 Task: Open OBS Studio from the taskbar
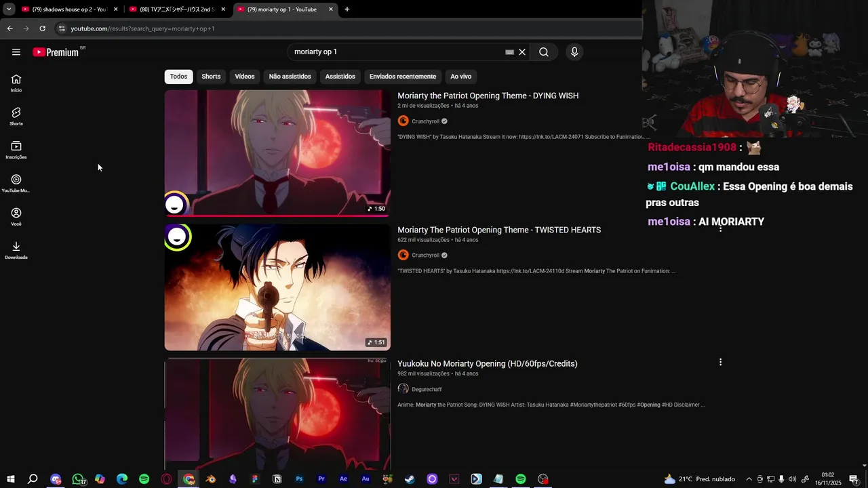(542, 479)
